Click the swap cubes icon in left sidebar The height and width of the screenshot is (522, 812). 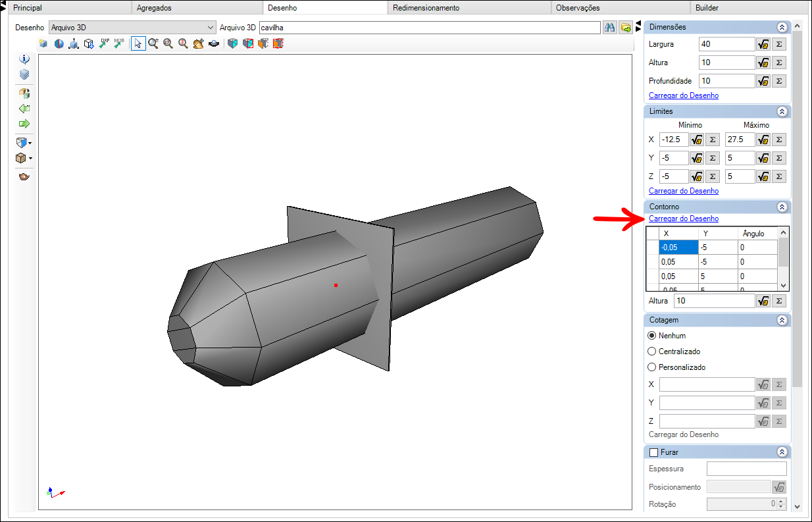click(x=24, y=93)
